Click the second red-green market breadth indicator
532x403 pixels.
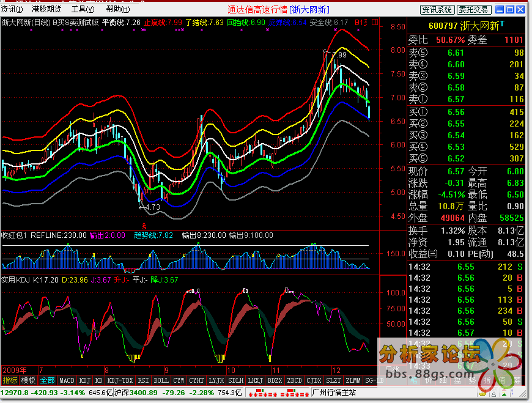[x=294, y=393]
